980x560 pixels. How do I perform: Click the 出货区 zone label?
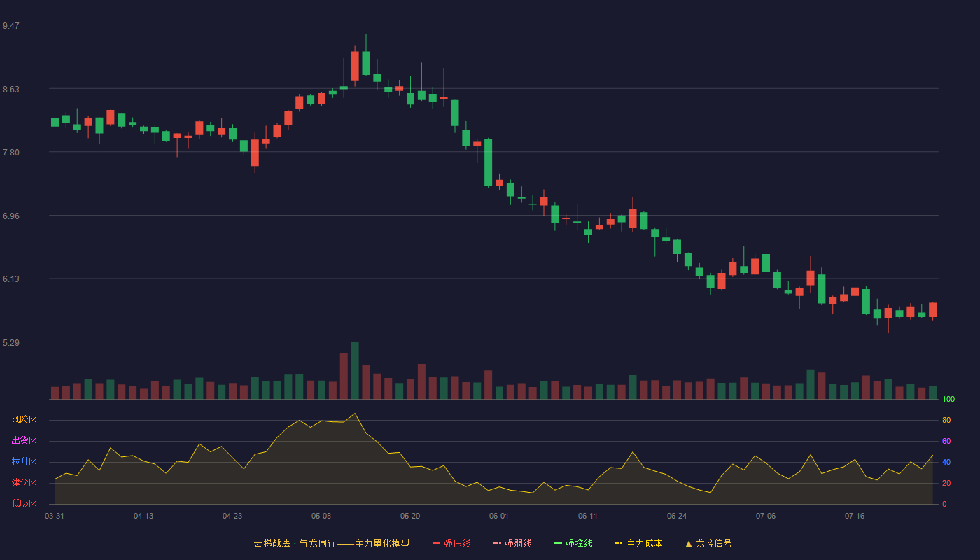tap(24, 441)
